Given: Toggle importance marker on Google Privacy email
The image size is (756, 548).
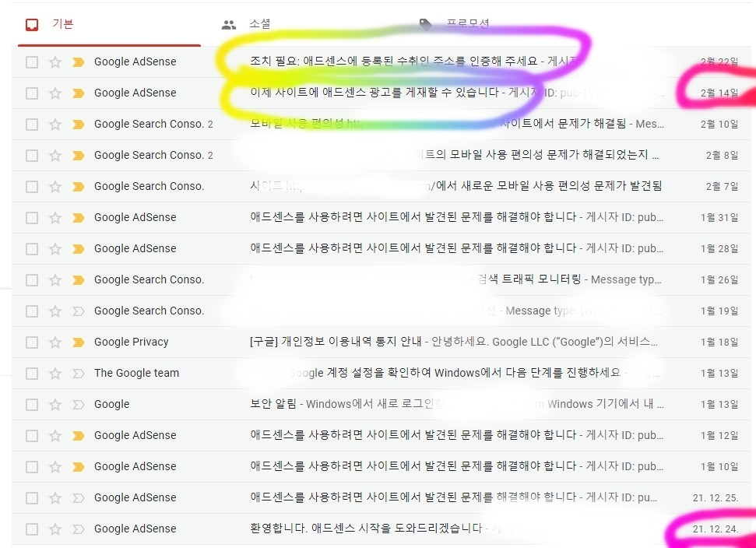Looking at the screenshot, I should pos(78,342).
